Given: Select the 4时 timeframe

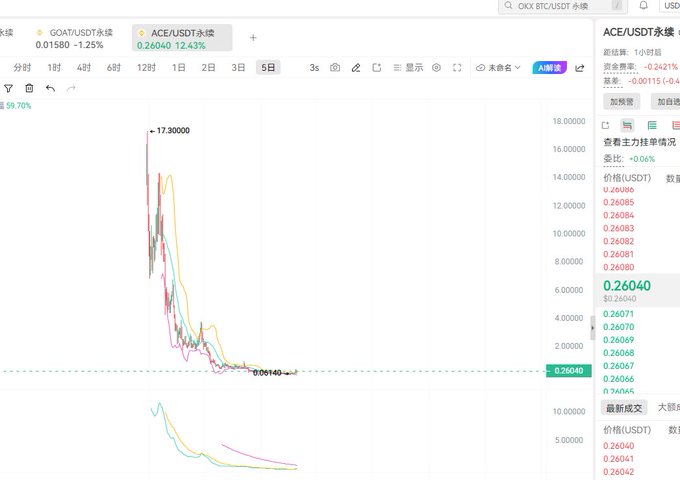Looking at the screenshot, I should (x=84, y=68).
